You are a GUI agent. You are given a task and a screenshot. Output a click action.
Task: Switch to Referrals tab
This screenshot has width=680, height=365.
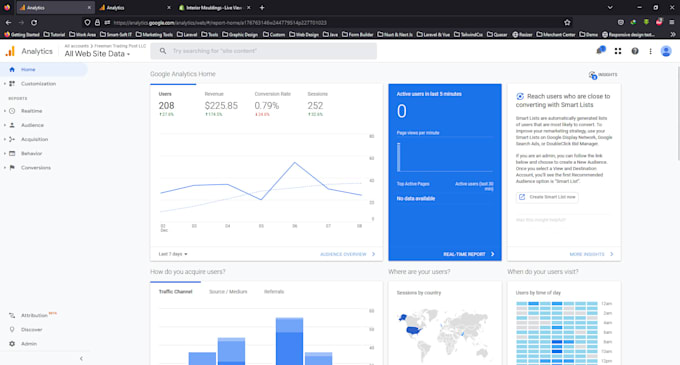click(x=274, y=292)
